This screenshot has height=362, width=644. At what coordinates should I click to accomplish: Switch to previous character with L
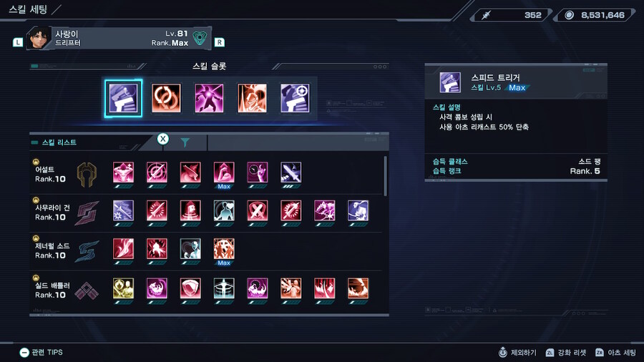pos(18,42)
